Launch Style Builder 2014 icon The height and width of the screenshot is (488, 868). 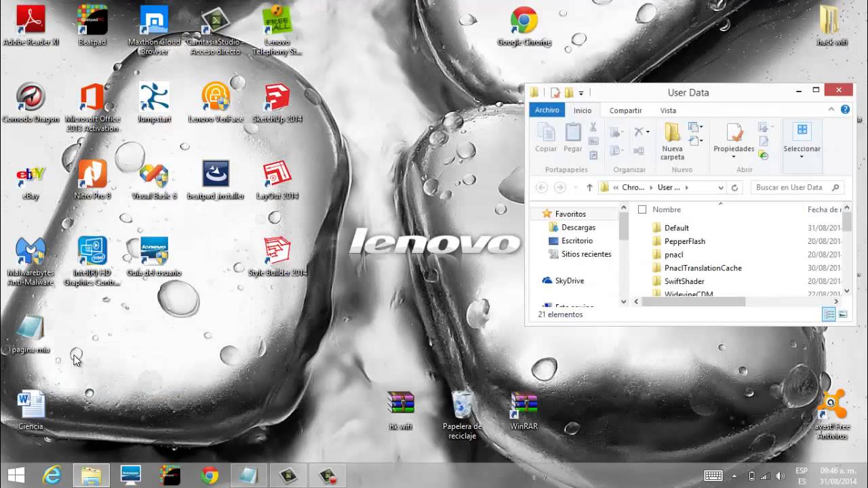pyautogui.click(x=277, y=257)
